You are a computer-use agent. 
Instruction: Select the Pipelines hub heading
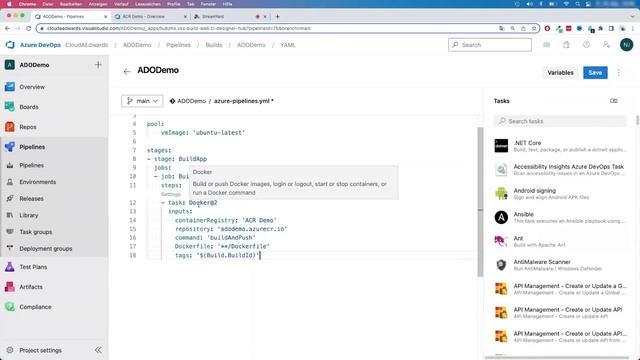click(32, 147)
